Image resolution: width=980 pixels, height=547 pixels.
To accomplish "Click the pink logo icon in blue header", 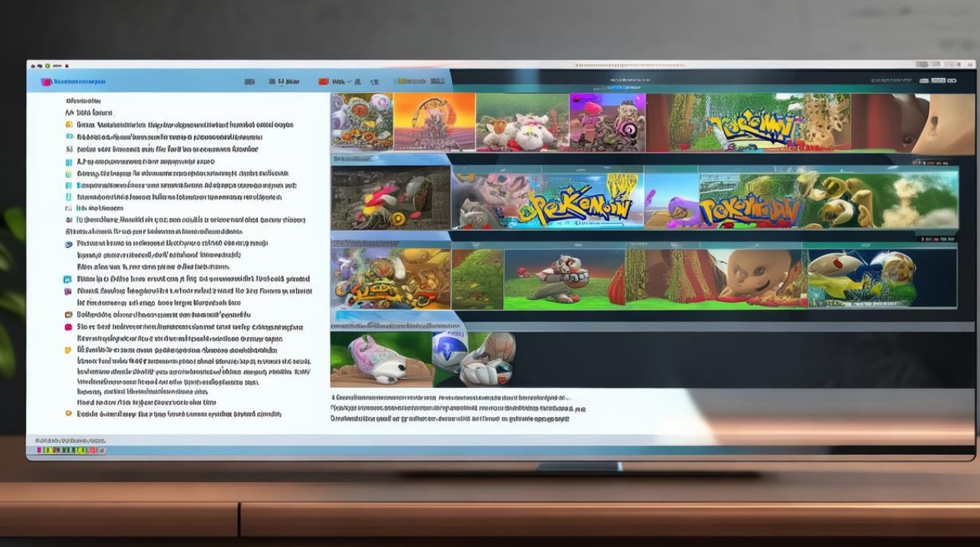I will (x=46, y=82).
